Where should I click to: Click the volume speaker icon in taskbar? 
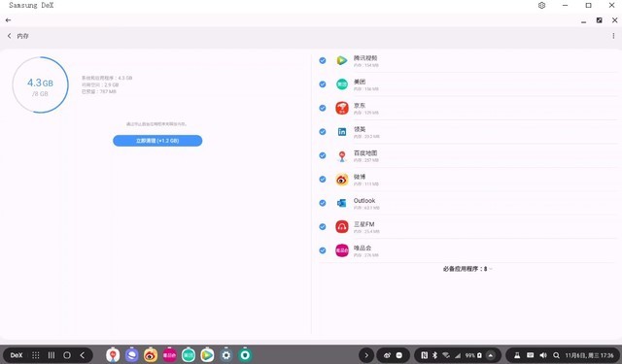pos(543,355)
